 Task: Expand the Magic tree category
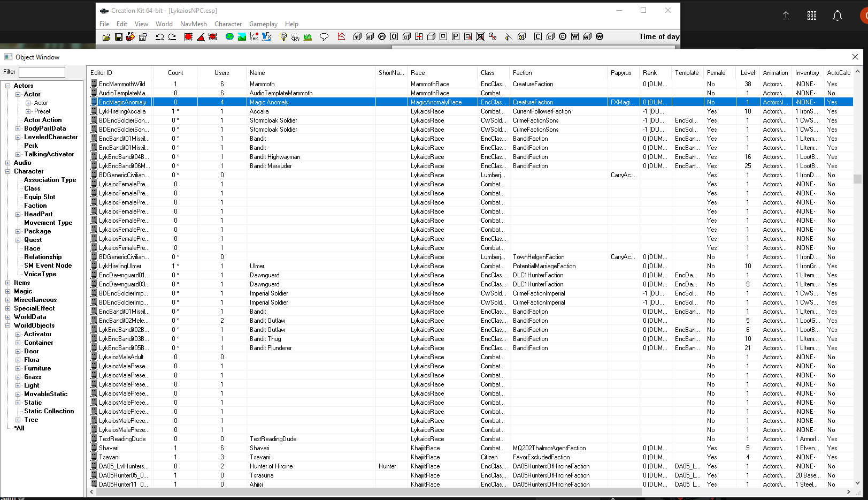[x=8, y=291]
